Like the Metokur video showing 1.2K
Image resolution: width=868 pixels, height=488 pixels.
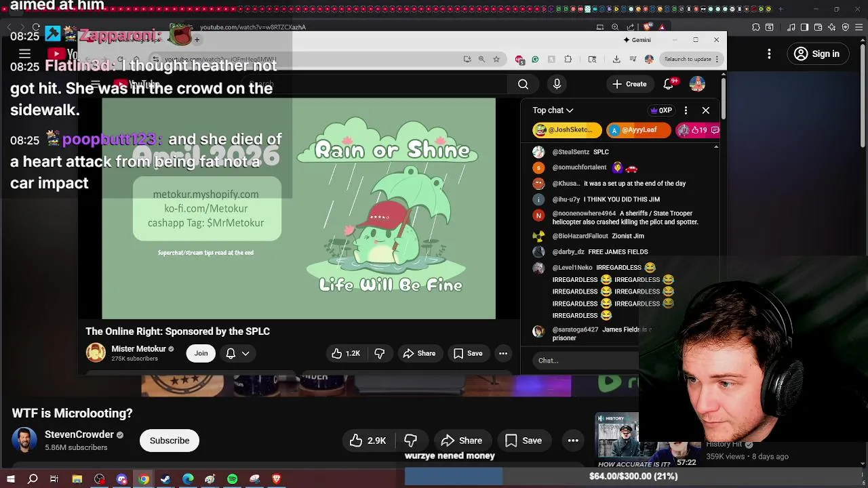coord(346,353)
